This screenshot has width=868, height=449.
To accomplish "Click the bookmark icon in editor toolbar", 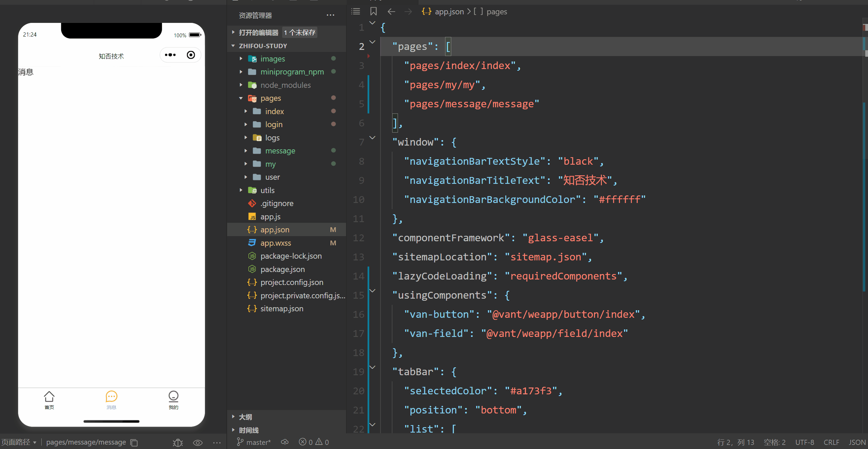I will (x=373, y=12).
